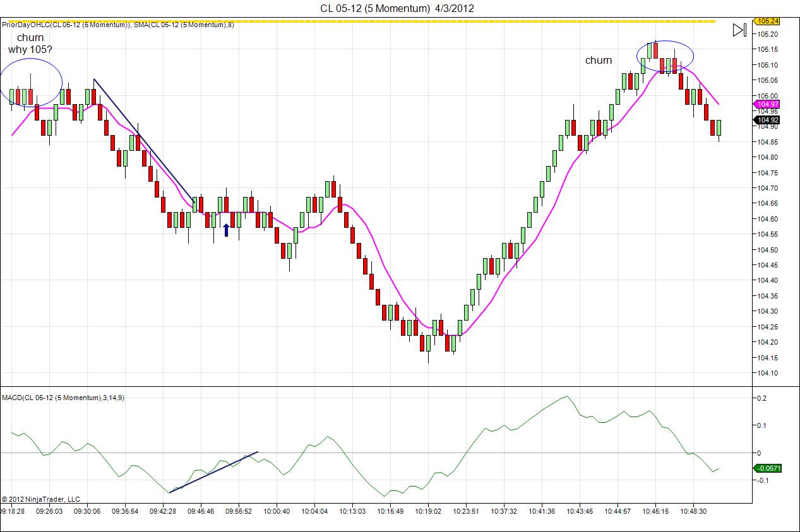Click the © 2012 NinjaTrader, LLC text
The height and width of the screenshot is (532, 800).
(41, 499)
